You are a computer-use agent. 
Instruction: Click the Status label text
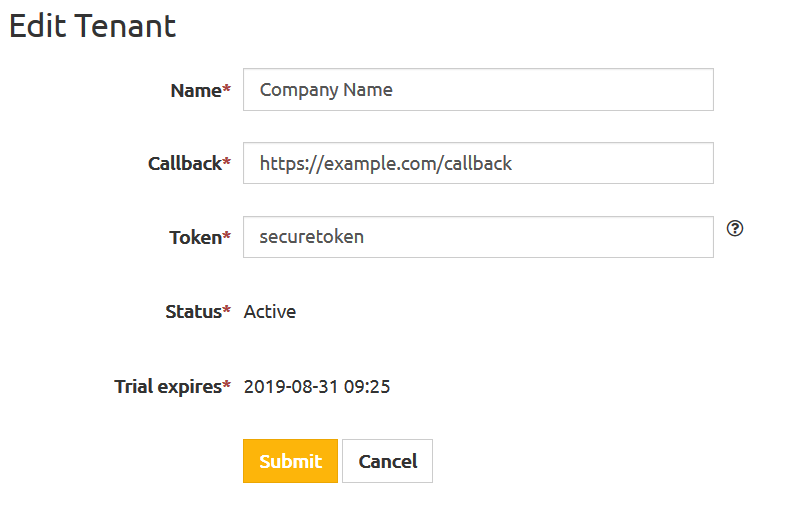click(194, 311)
